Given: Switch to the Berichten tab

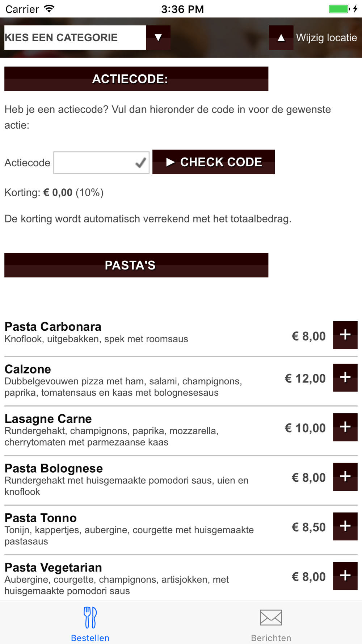Looking at the screenshot, I should pos(271,623).
